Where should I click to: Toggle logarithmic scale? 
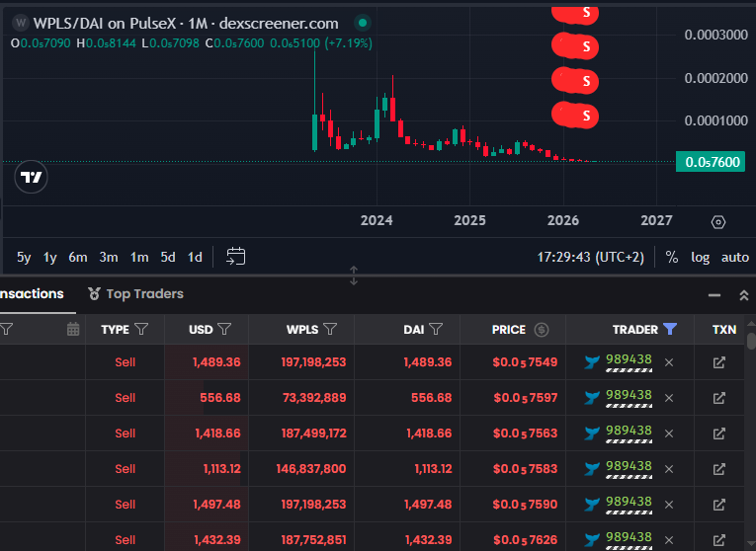(700, 257)
